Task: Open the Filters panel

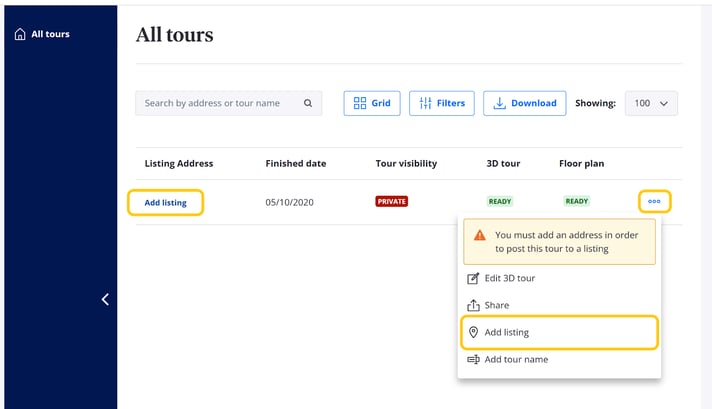Action: point(441,103)
